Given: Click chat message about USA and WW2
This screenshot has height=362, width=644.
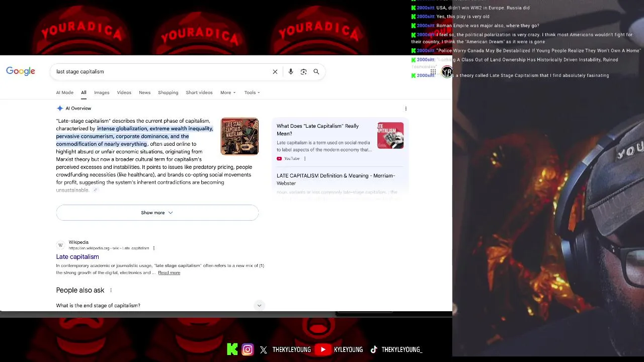Looking at the screenshot, I should 470,8.
